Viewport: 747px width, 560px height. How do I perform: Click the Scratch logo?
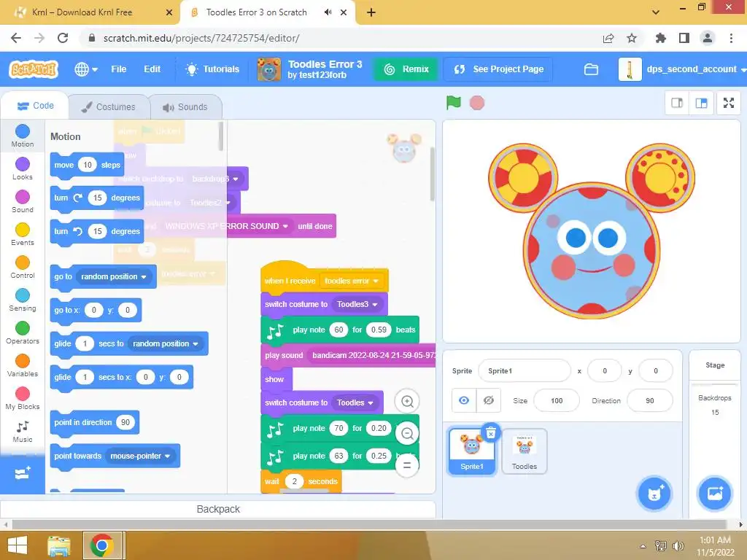coord(34,69)
